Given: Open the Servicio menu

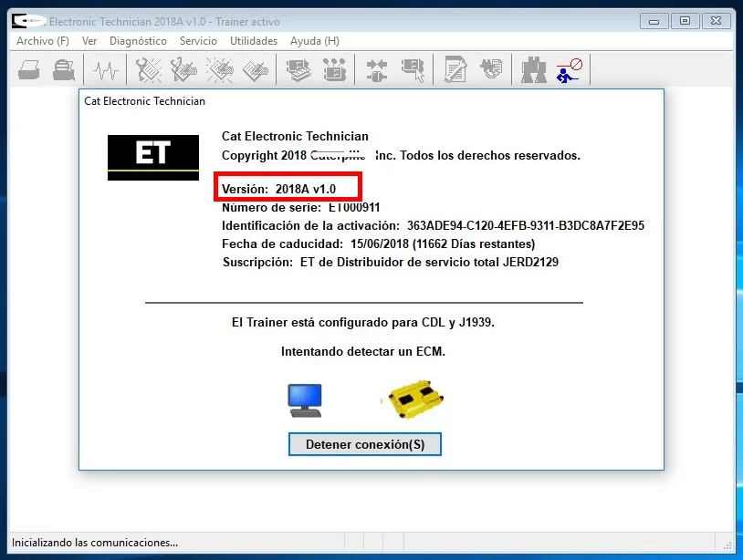Looking at the screenshot, I should (198, 41).
